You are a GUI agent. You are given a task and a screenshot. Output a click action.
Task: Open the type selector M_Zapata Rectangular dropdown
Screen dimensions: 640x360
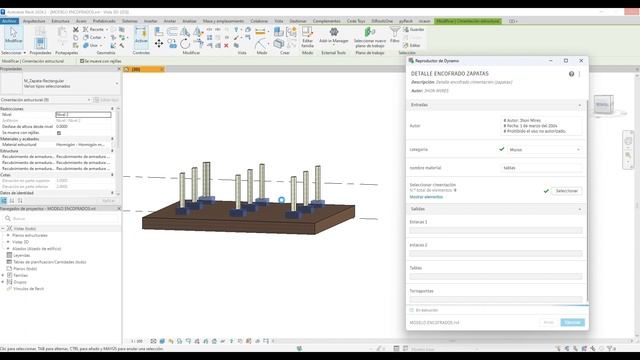point(117,84)
